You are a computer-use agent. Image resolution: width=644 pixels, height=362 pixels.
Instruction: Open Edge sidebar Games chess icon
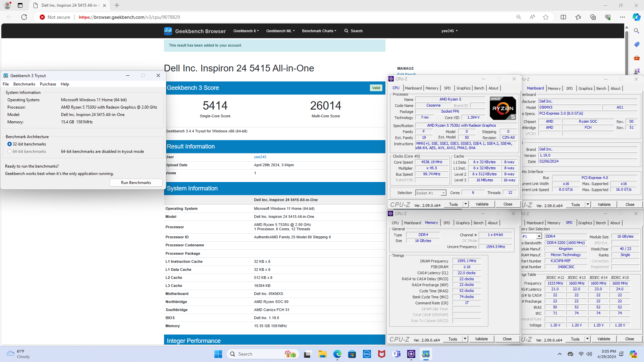click(x=636, y=71)
